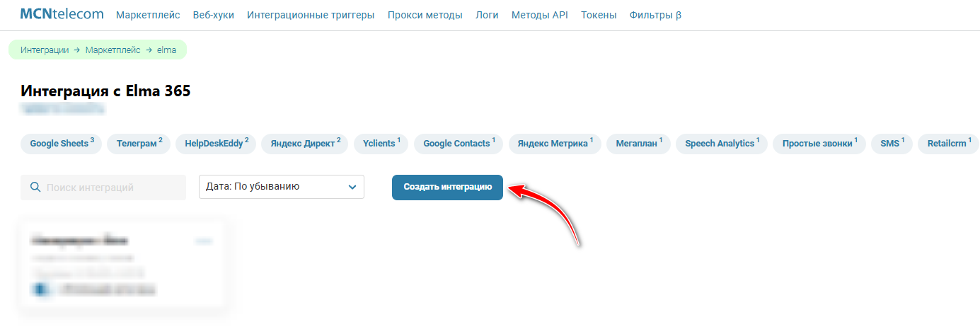980x334 pixels.
Task: Switch to Прокси методы
Action: (x=425, y=15)
